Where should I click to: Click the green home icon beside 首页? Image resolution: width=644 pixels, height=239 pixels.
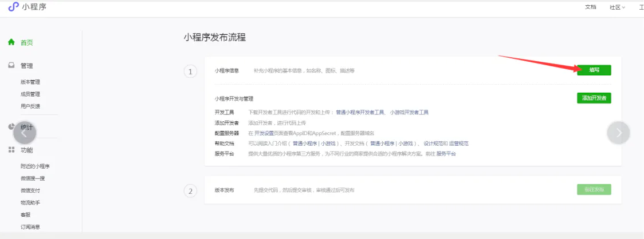(x=11, y=42)
